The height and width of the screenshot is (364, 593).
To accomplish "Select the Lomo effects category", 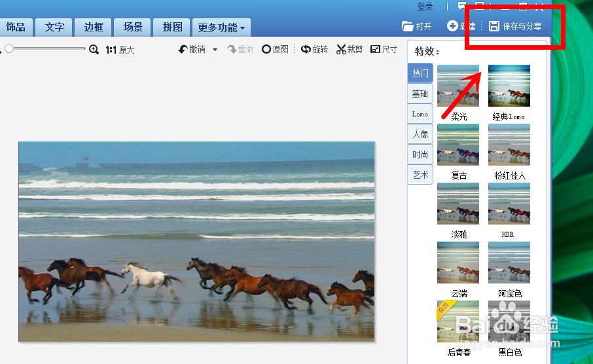I will pyautogui.click(x=420, y=114).
